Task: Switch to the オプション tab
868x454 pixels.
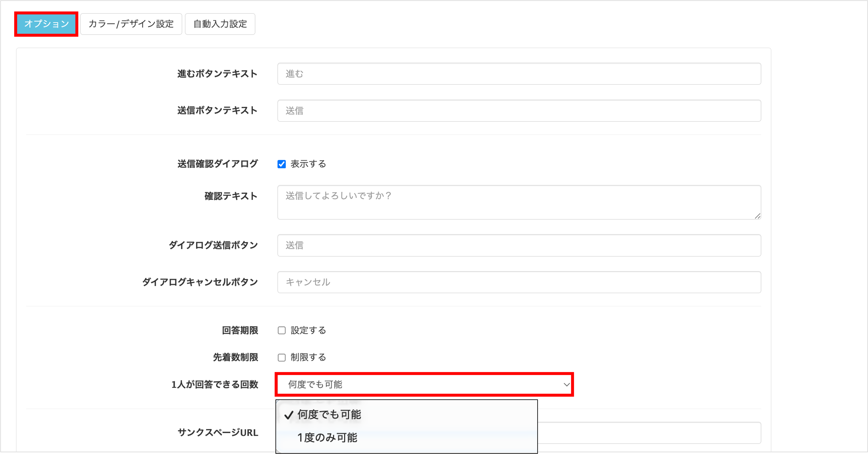Action: [46, 24]
